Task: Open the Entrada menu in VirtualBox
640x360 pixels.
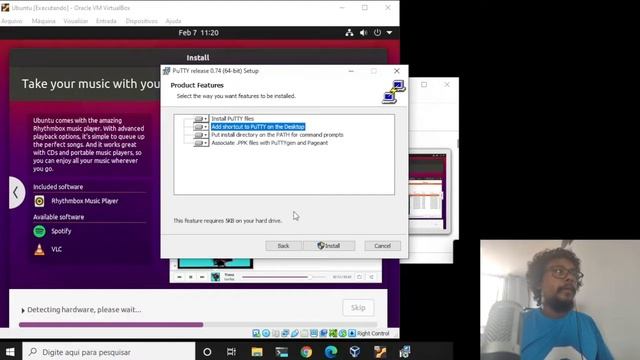Action: coord(106,21)
